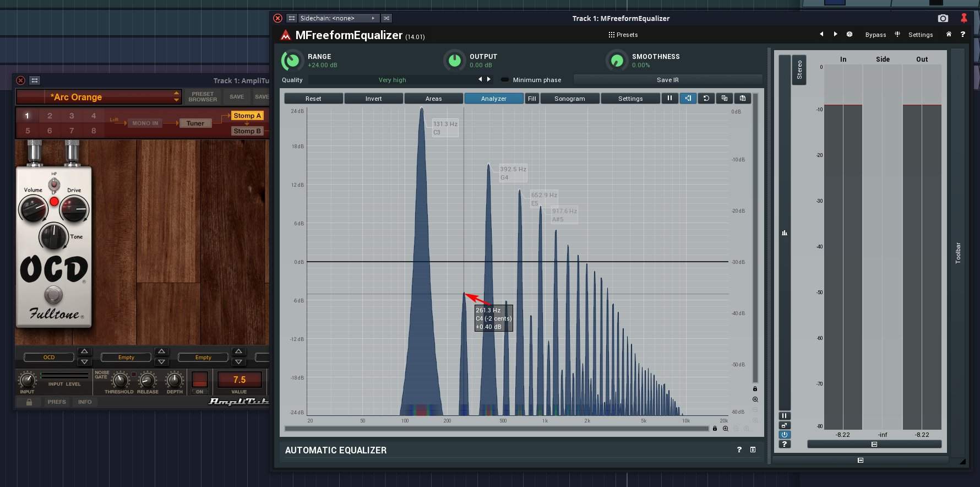
Task: Toggle Bypass on MFreeformEqualizer
Action: 875,35
